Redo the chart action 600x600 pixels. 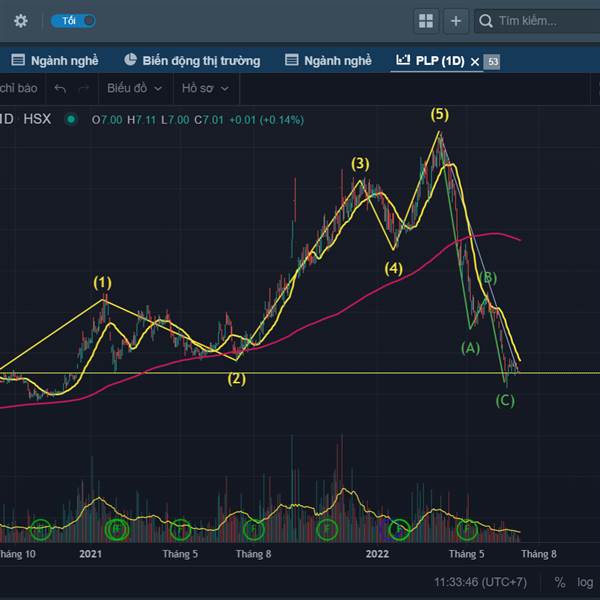coord(84,89)
